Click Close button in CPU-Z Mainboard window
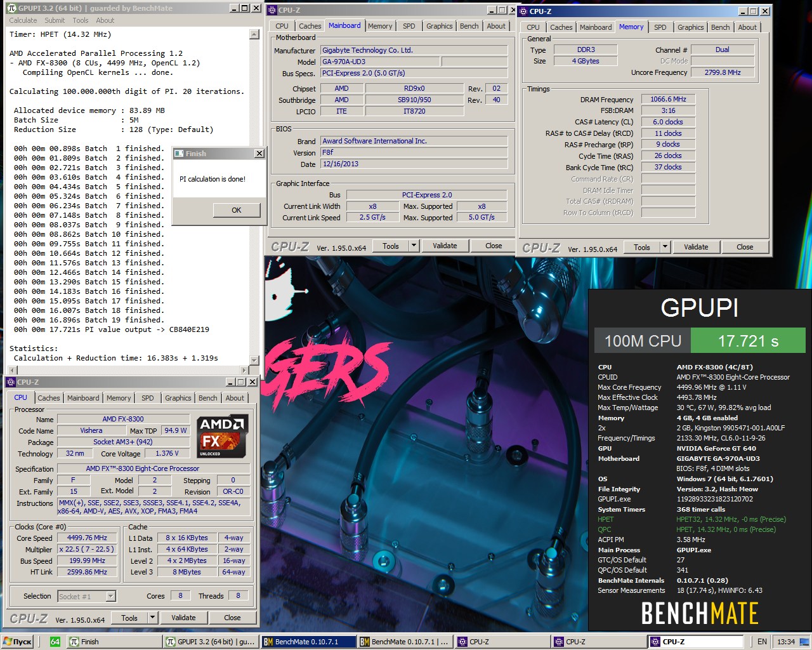 tap(494, 246)
